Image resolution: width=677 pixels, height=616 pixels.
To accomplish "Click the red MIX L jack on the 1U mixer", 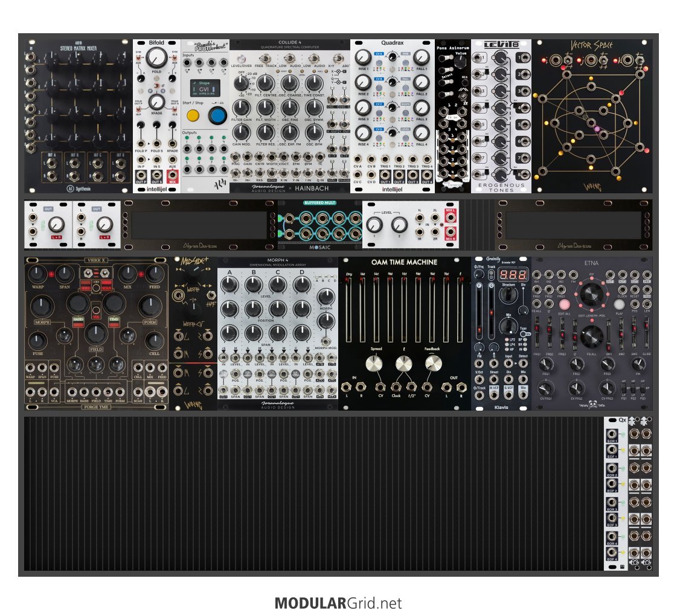I will tap(451, 218).
